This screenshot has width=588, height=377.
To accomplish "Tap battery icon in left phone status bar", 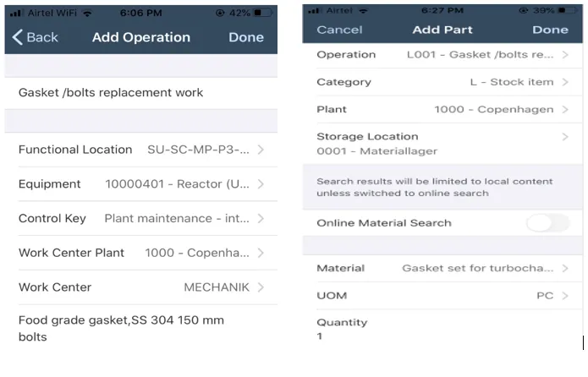I will pyautogui.click(x=261, y=14).
